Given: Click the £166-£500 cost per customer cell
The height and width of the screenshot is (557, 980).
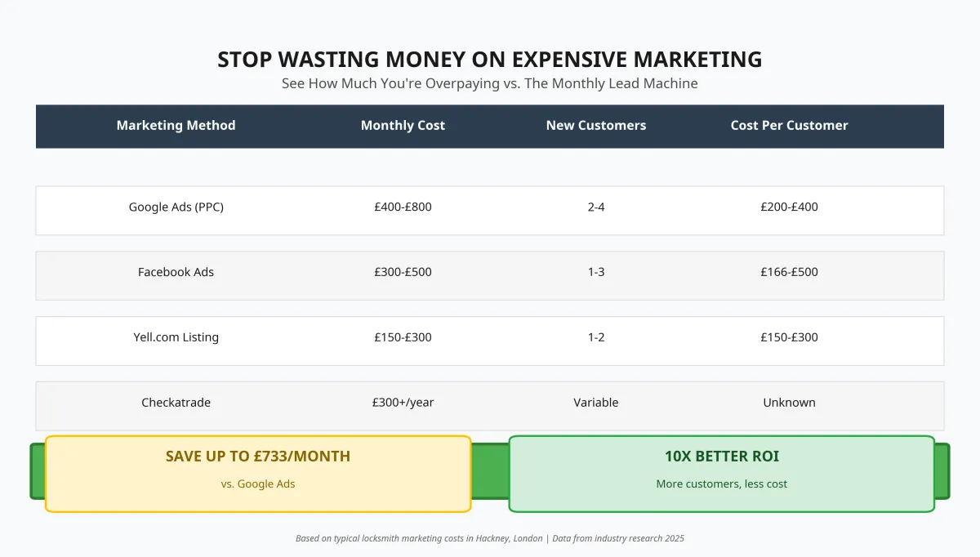Looking at the screenshot, I should point(789,272).
